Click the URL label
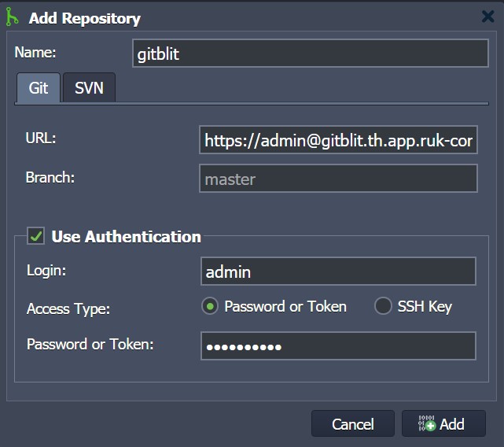The image size is (504, 447). 41,139
